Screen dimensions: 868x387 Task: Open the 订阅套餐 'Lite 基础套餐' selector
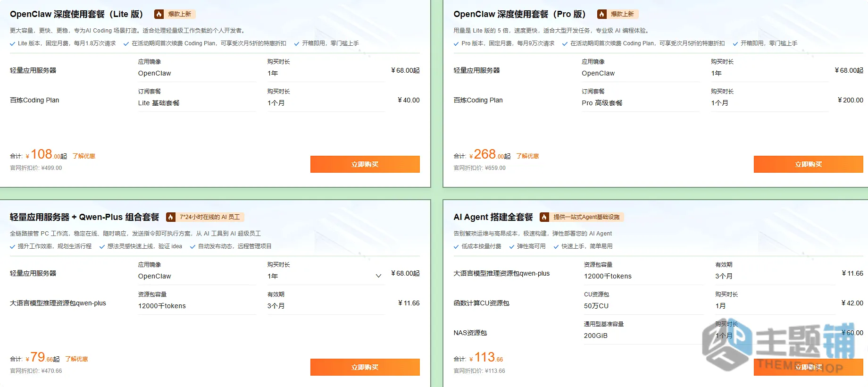(x=197, y=103)
